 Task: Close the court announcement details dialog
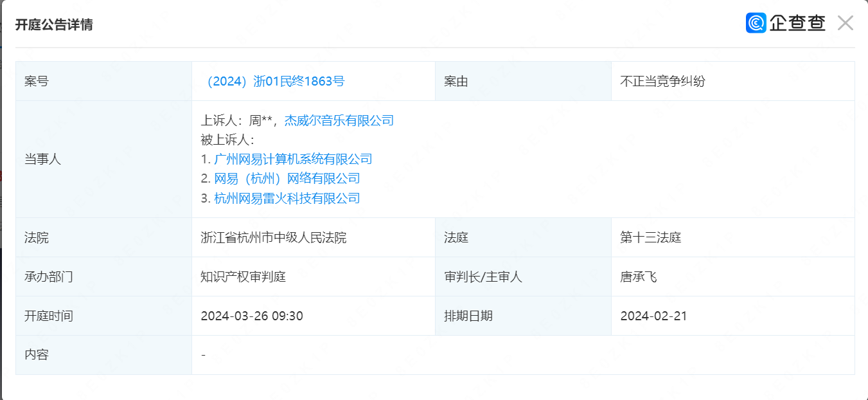(x=845, y=24)
